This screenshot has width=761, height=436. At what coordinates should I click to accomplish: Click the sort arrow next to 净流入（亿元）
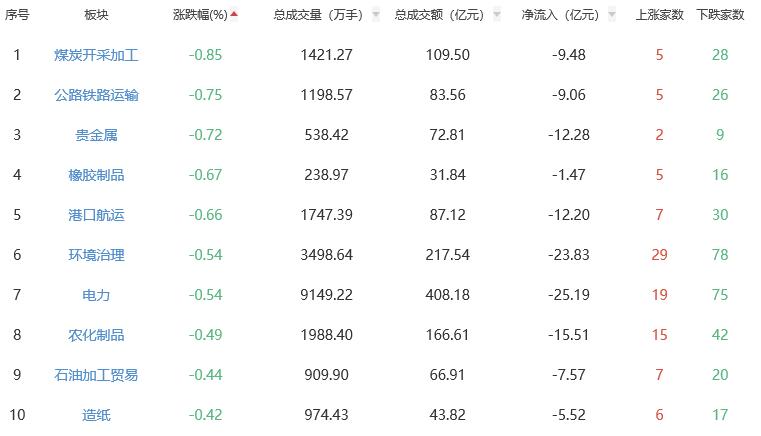(610, 15)
